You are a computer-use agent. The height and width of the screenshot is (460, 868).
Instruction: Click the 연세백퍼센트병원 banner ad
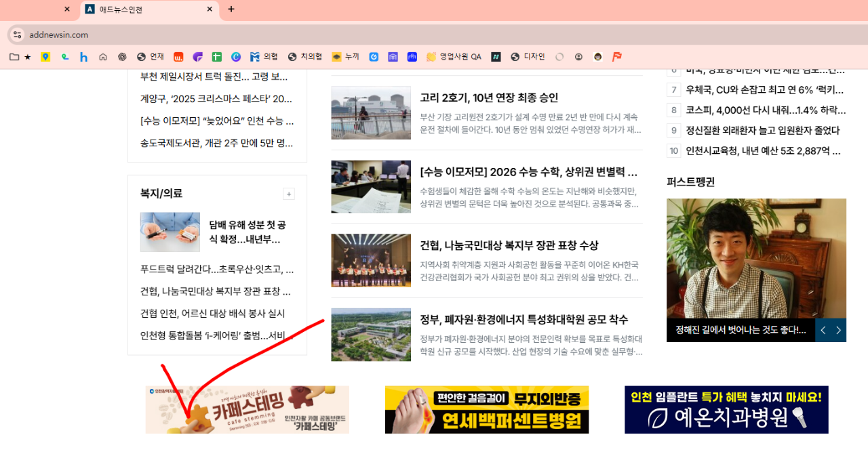[487, 410]
